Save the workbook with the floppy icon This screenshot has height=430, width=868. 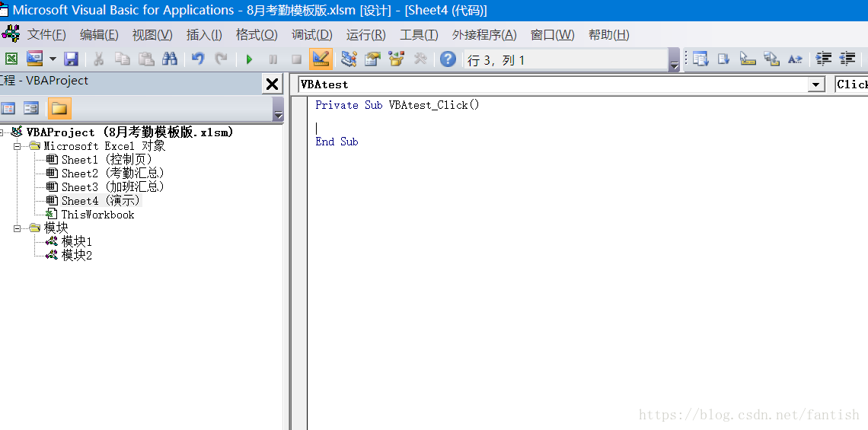(x=72, y=59)
